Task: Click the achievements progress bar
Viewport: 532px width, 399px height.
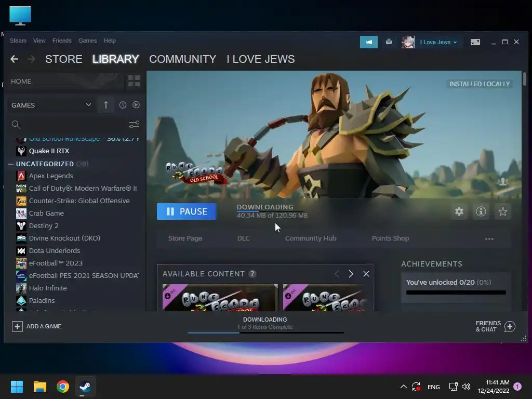Action: tap(456, 292)
